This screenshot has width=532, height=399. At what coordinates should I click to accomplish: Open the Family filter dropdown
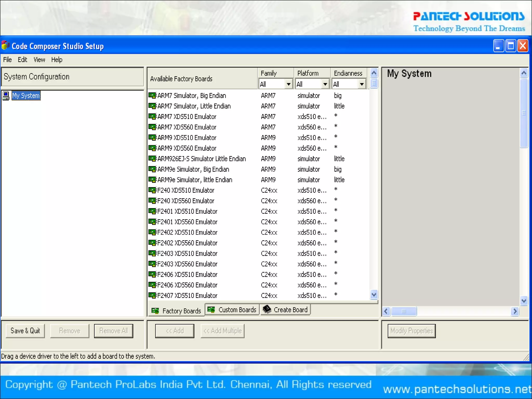288,84
